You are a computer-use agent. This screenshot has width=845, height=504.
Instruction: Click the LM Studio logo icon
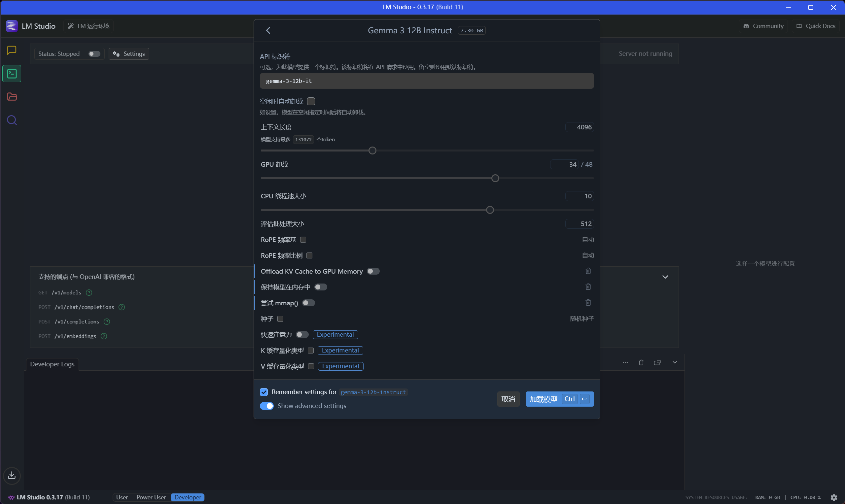pyautogui.click(x=12, y=26)
